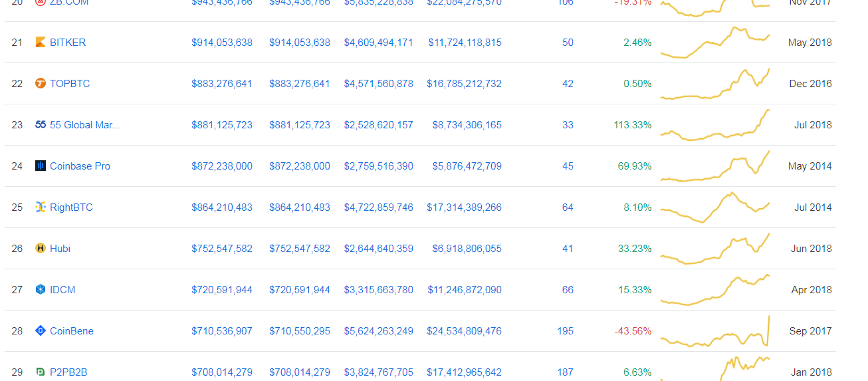Click the value $2,528,620,157
This screenshot has width=868, height=381.
coord(378,125)
